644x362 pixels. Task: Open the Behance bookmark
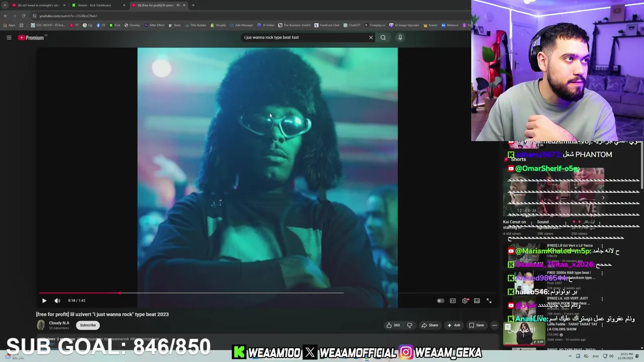coord(450,25)
